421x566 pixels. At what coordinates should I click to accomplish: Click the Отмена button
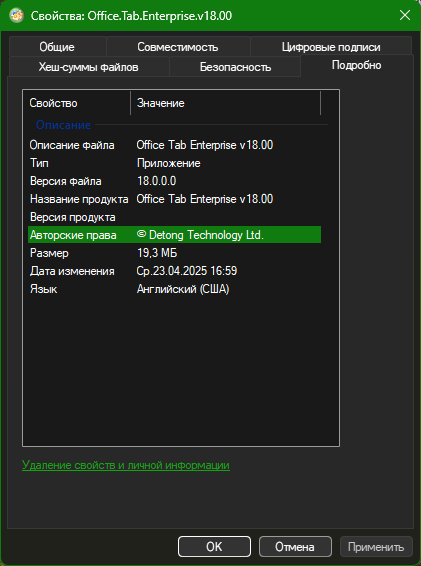[295, 547]
